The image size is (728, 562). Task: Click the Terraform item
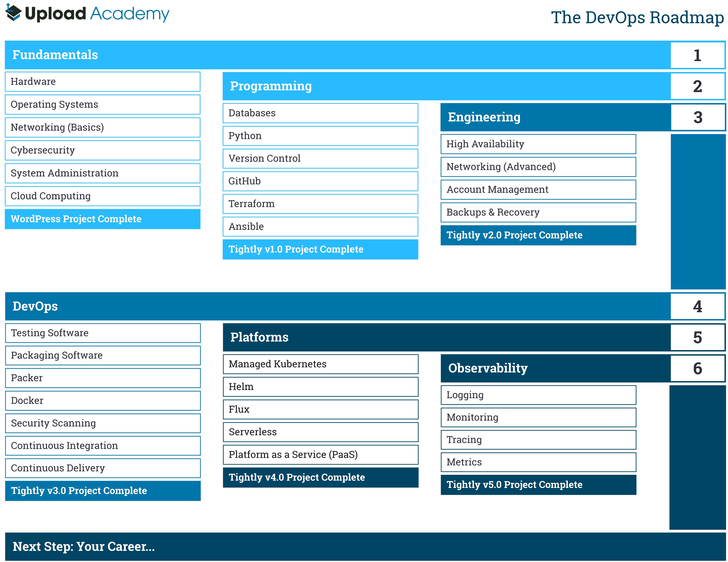[x=320, y=204]
